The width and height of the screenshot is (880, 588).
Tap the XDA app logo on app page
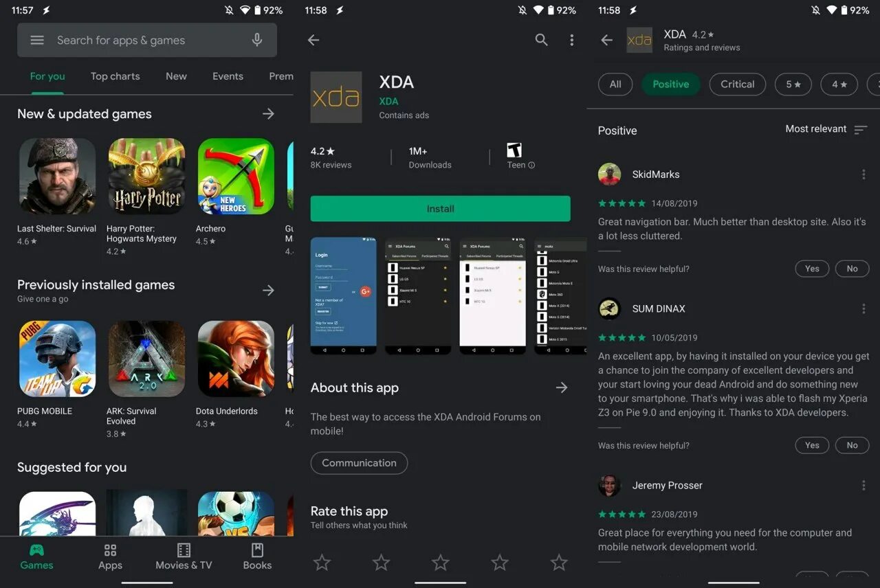[336, 97]
